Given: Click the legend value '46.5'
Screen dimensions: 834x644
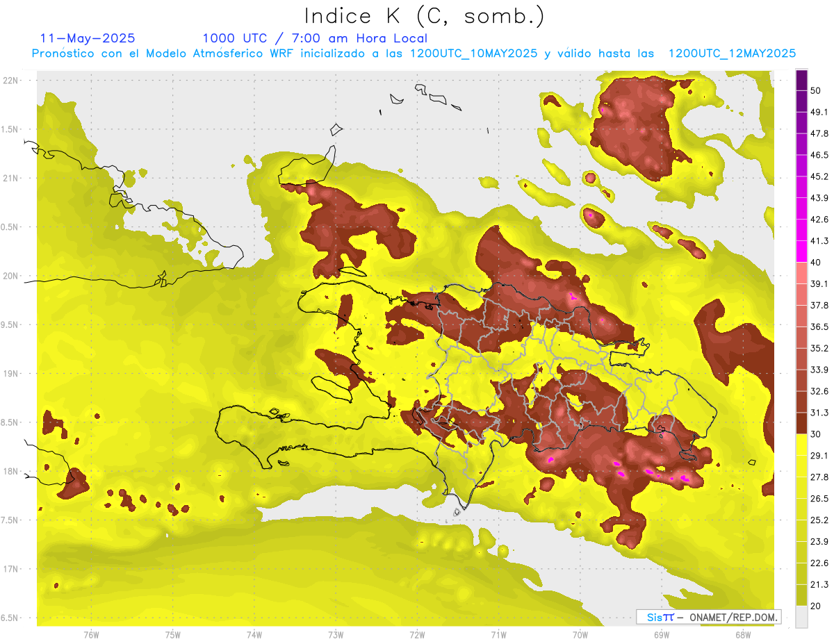Looking at the screenshot, I should (x=819, y=156).
